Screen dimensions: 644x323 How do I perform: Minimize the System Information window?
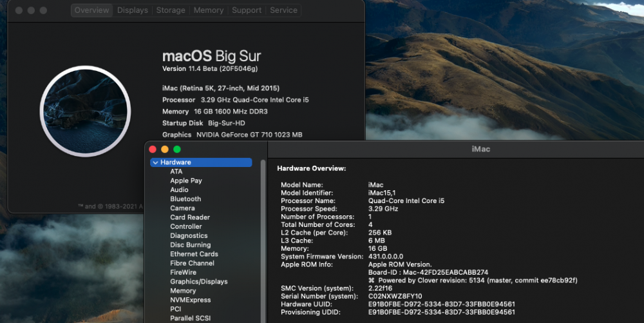(x=165, y=149)
